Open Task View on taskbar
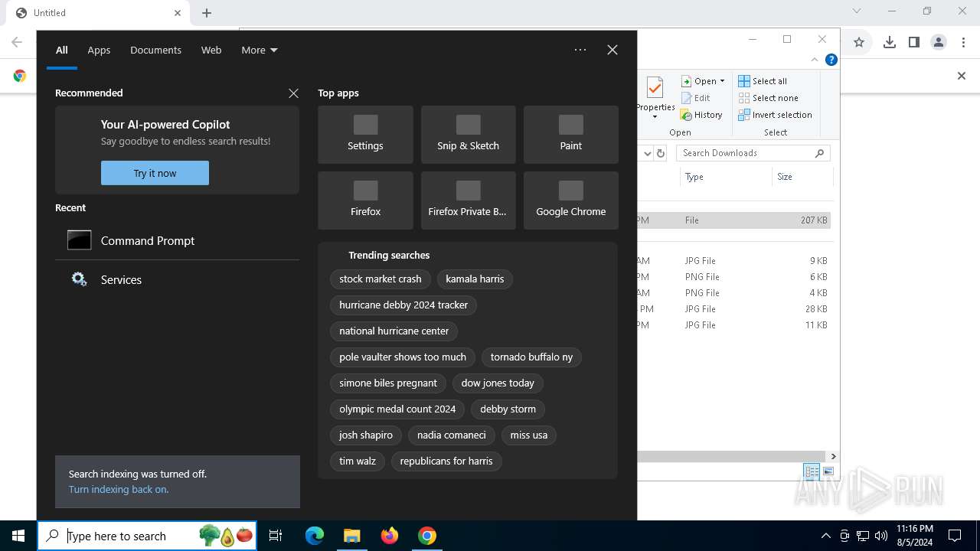 [x=276, y=536]
